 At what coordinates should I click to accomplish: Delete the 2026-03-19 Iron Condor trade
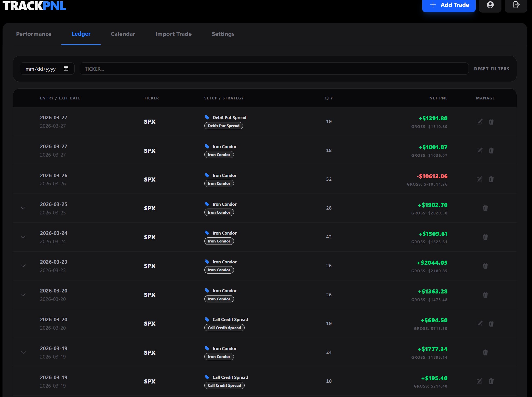485,352
